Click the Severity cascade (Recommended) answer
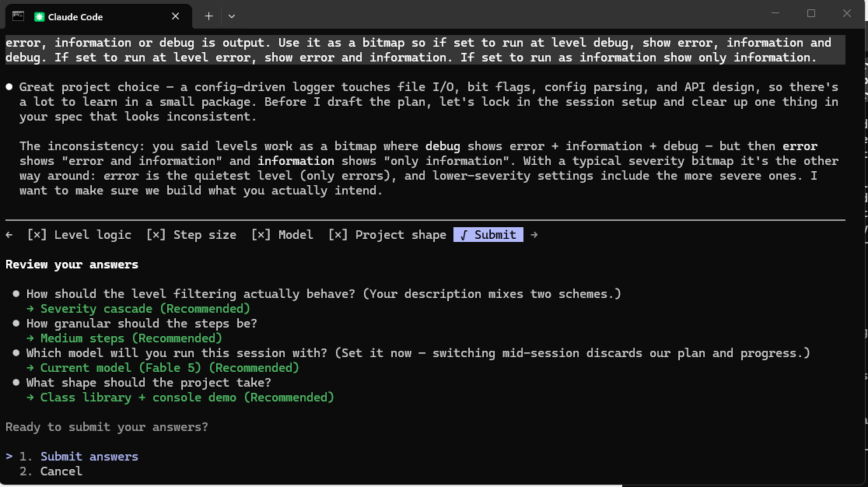The height and width of the screenshot is (487, 868). pos(145,309)
